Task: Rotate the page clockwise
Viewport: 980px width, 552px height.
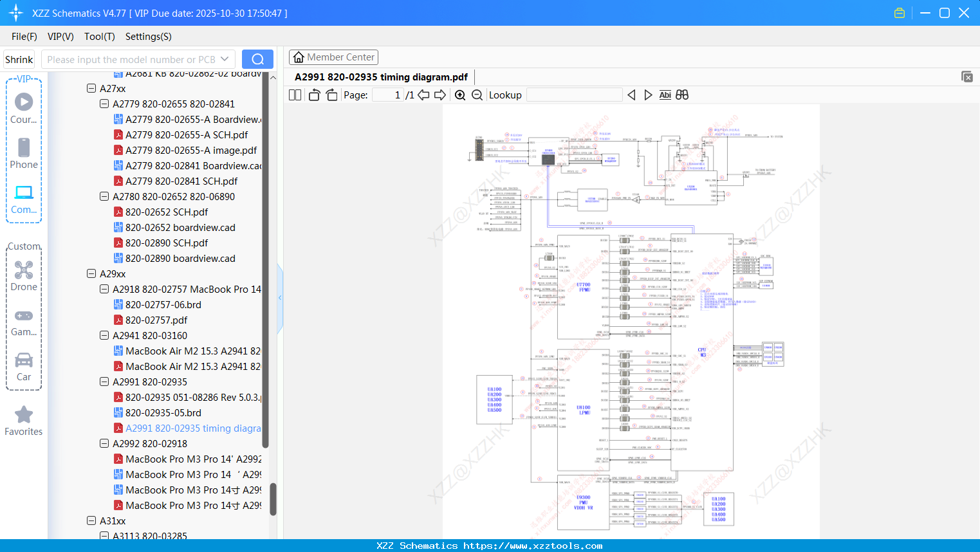Action: click(331, 95)
